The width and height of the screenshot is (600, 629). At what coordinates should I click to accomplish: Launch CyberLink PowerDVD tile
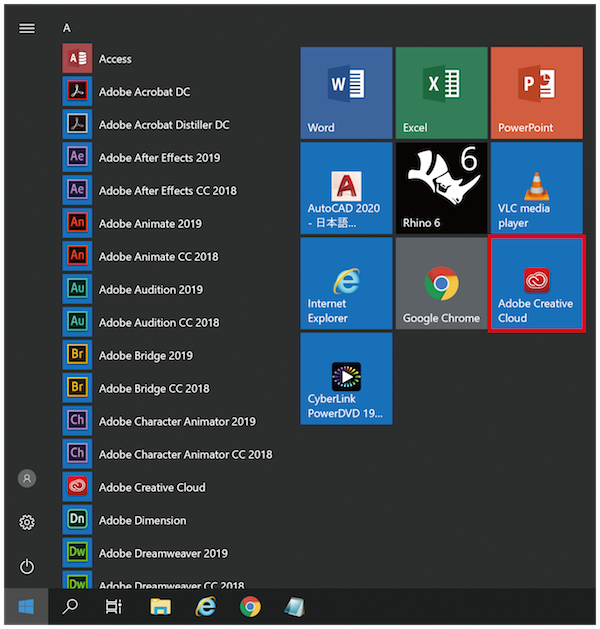[x=346, y=378]
